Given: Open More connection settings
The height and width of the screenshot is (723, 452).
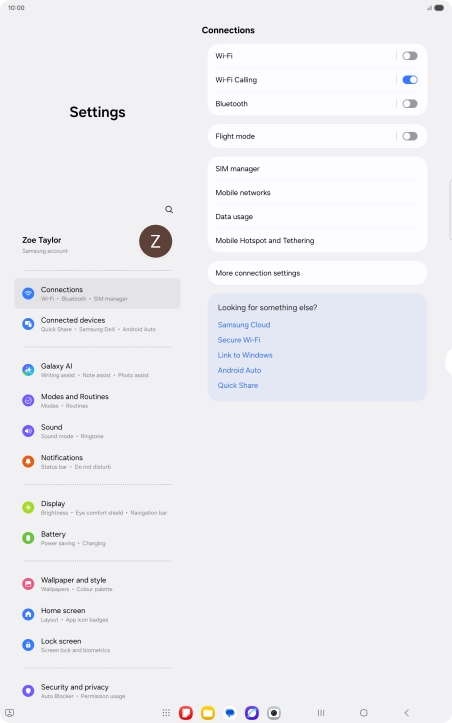Looking at the screenshot, I should (x=317, y=273).
